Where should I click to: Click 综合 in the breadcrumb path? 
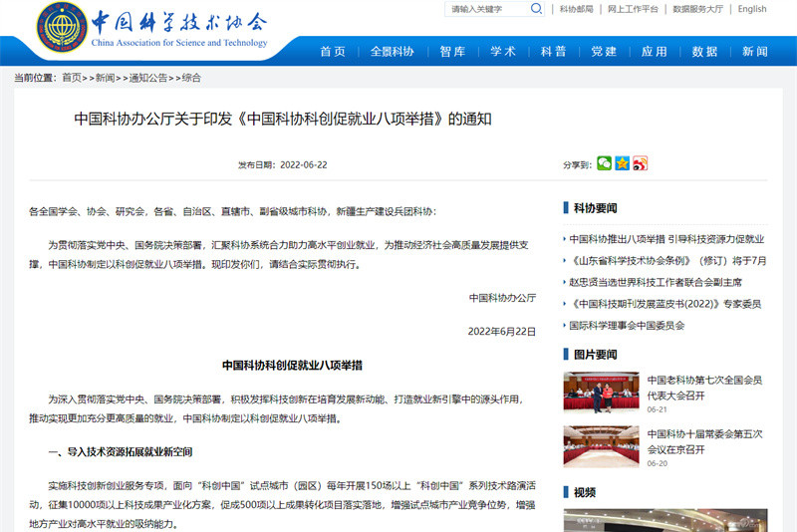coord(191,78)
